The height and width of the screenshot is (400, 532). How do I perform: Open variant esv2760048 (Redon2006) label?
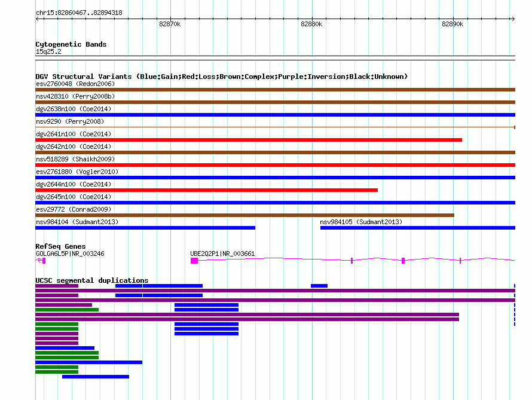pos(75,84)
